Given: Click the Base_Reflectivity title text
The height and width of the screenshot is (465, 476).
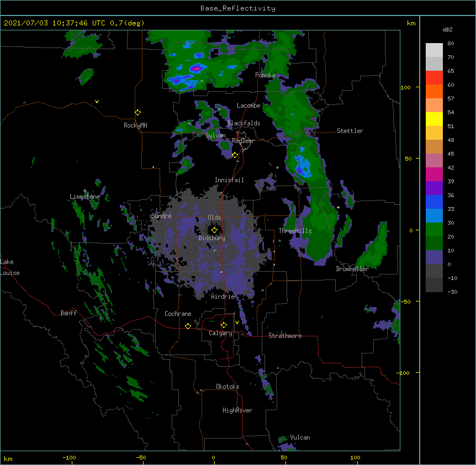Looking at the screenshot, I should click(x=238, y=8).
